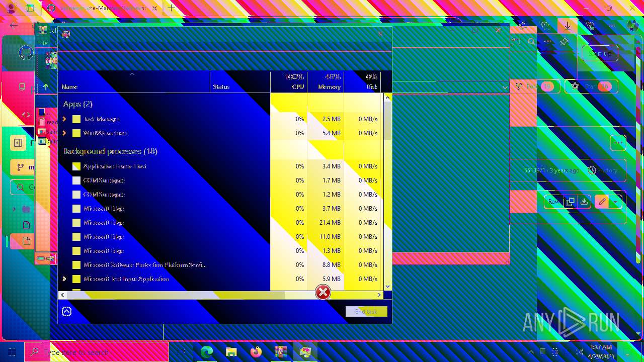
Task: Click the Fork button
Action: pyautogui.click(x=534, y=86)
